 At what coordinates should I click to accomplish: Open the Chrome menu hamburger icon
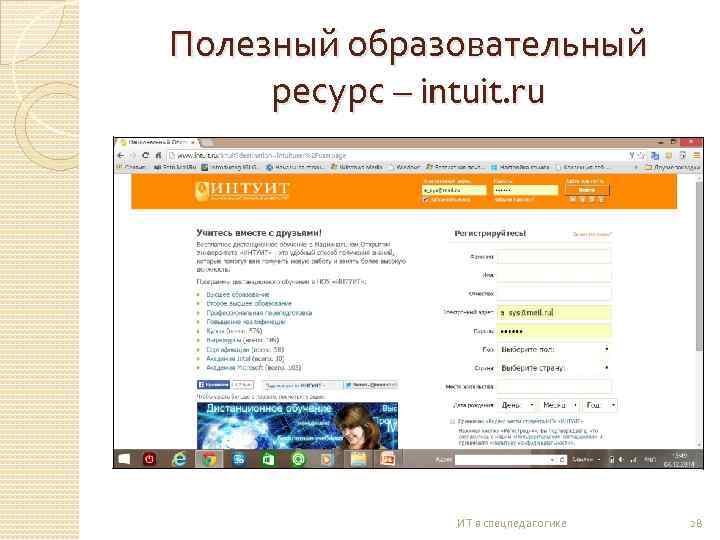point(696,156)
